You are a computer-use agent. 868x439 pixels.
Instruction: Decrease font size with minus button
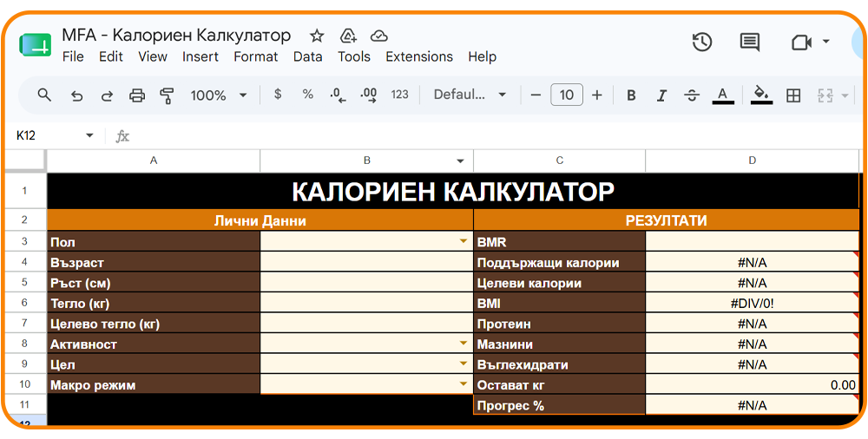(x=536, y=95)
